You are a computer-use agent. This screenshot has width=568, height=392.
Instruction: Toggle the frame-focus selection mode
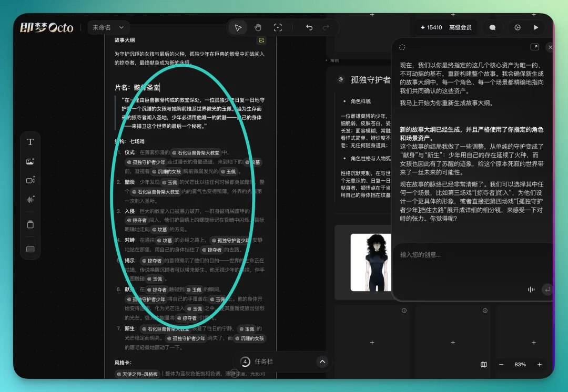click(x=278, y=27)
